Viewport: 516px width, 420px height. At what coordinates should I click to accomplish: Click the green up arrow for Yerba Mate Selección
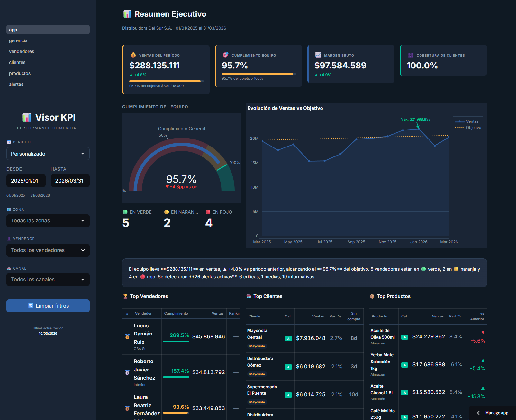483,361
